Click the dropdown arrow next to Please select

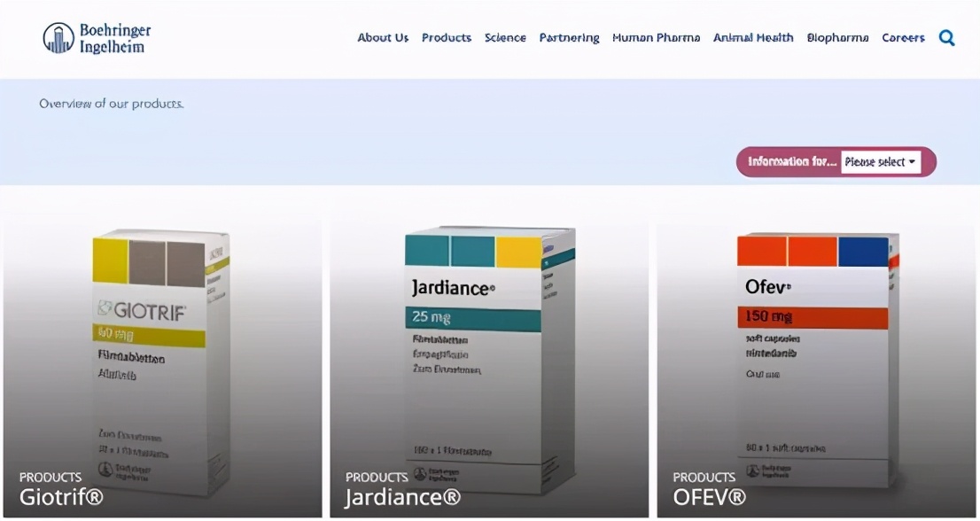click(x=912, y=162)
